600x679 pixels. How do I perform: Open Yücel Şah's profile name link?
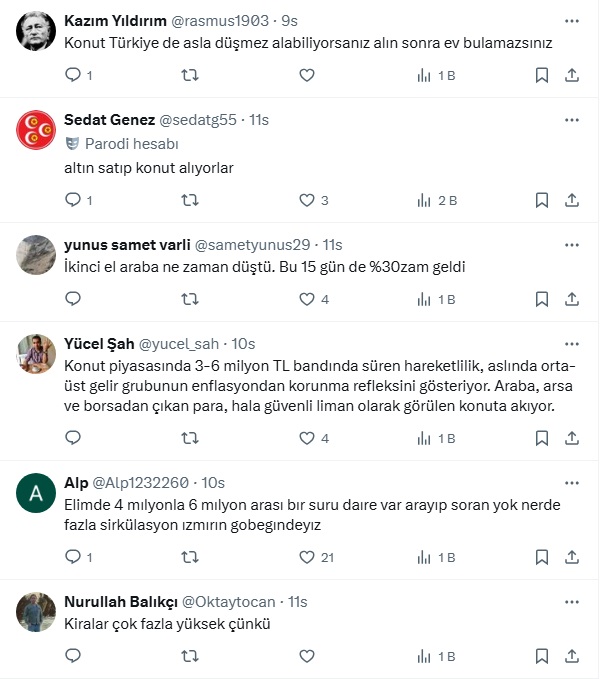[x=93, y=344]
